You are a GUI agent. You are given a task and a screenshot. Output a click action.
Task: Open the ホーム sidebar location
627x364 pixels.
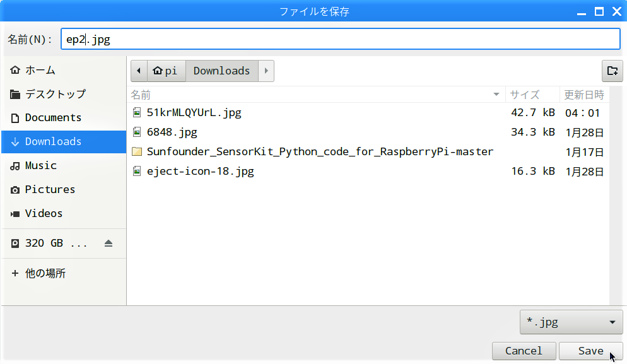coord(64,70)
